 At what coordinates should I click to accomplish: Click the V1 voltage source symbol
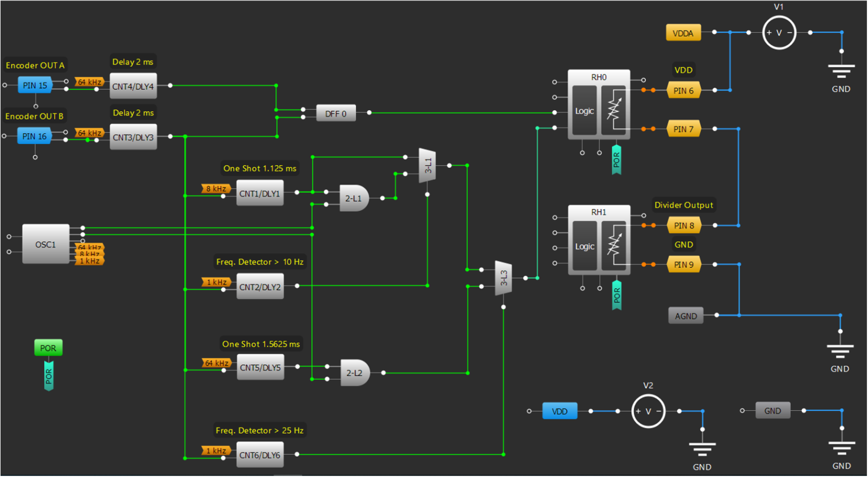tap(779, 32)
